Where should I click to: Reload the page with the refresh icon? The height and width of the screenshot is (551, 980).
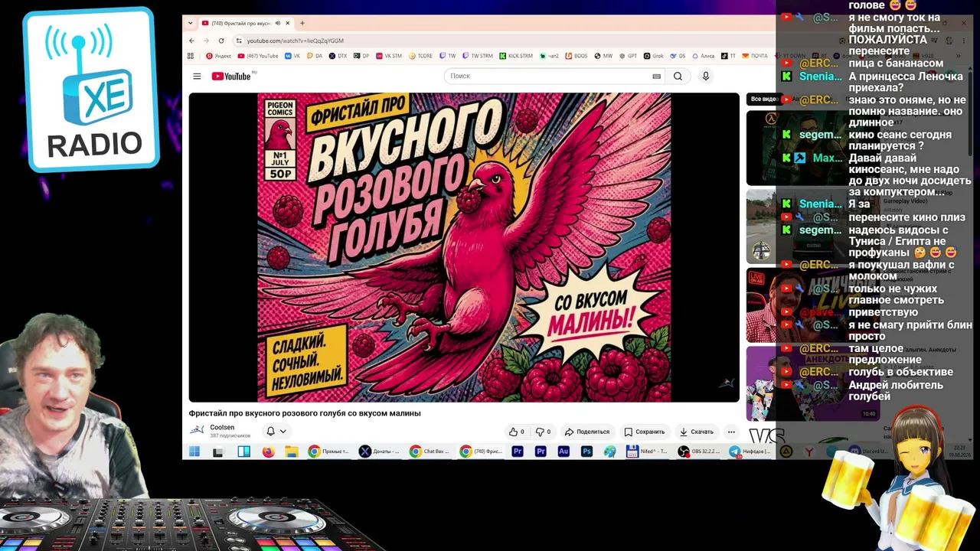[221, 41]
